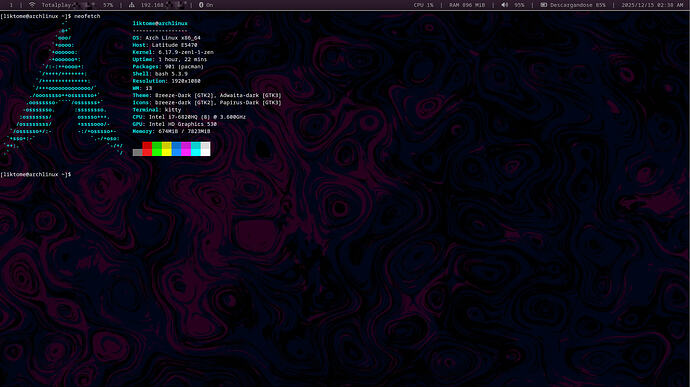Image resolution: width=690 pixels, height=387 pixels.
Task: Click the RAM 896 MiB indicator
Action: pos(467,5)
